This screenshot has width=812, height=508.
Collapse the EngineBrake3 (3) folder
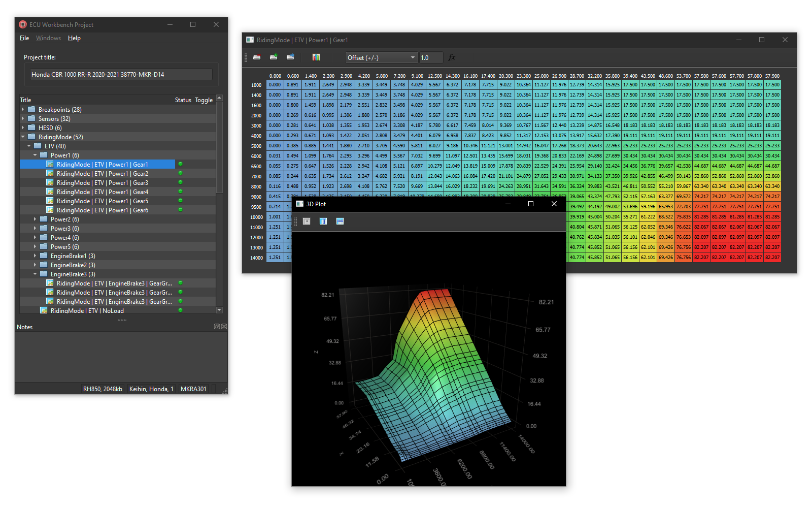(35, 274)
